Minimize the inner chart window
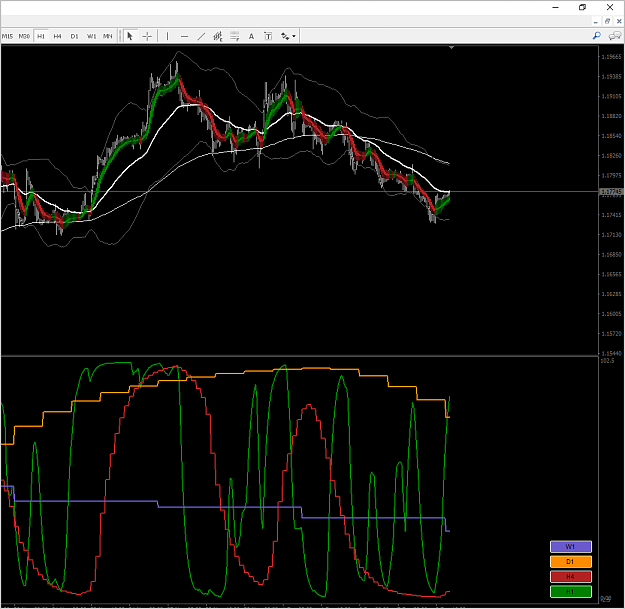This screenshot has height=609, width=625. [596, 22]
